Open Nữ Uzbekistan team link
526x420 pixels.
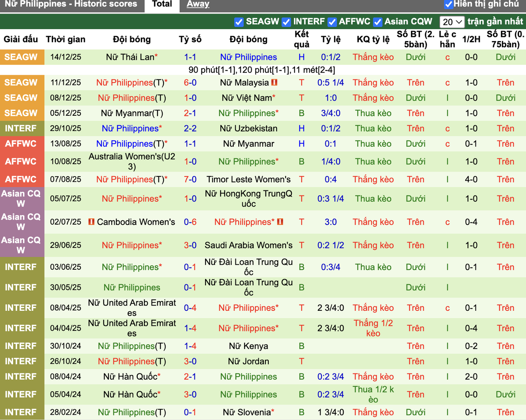(x=249, y=128)
